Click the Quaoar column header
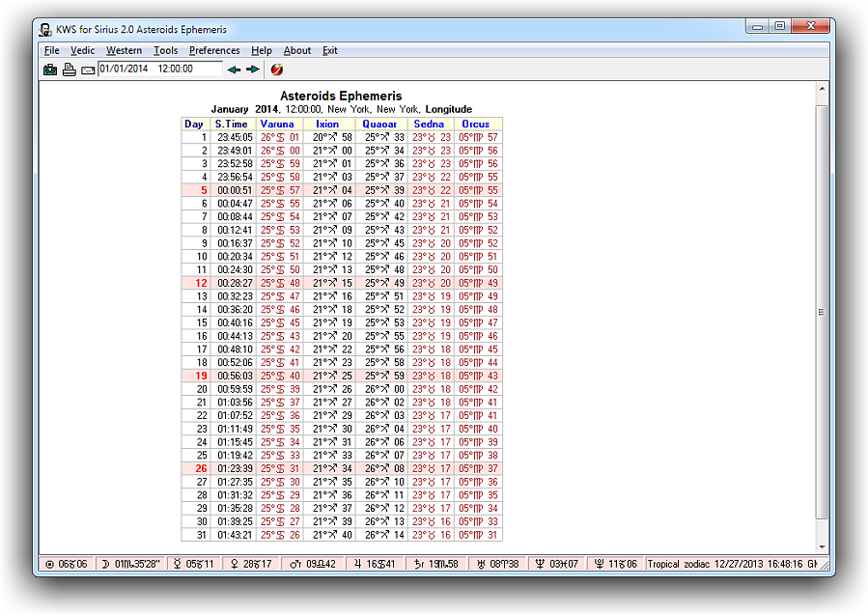 coord(379,124)
